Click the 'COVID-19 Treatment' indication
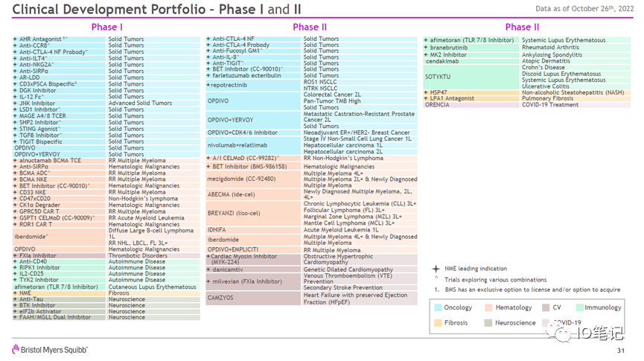This screenshot has height=361, width=644. pos(550,105)
